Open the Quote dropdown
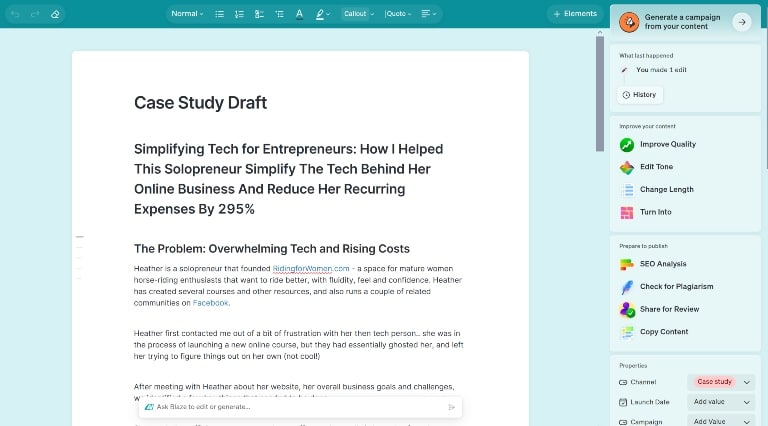The width and height of the screenshot is (768, 426). pos(398,14)
